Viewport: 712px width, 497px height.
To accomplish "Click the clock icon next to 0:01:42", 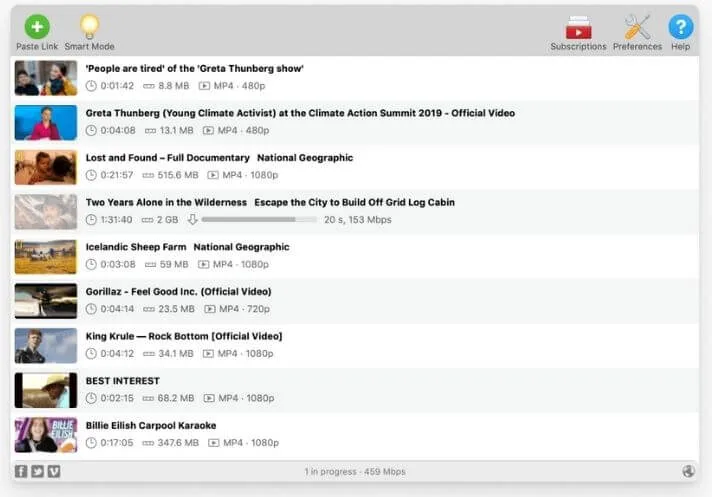I will (x=91, y=86).
